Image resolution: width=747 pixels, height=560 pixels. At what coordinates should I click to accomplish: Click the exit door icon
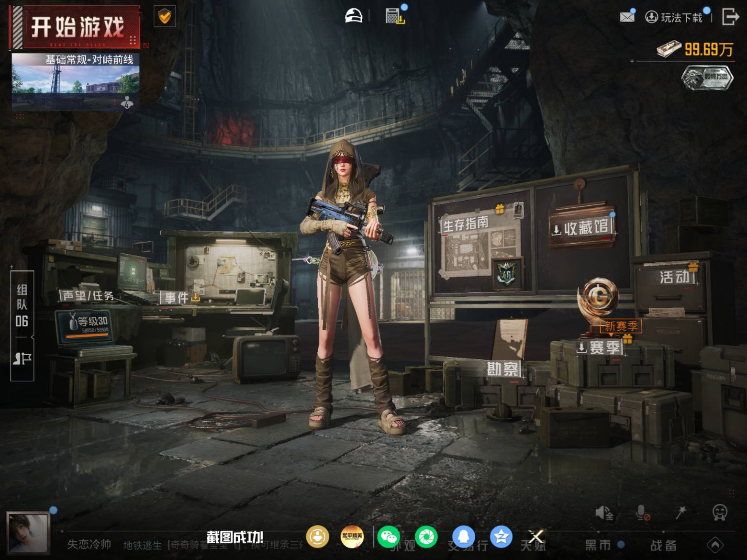pos(730,16)
